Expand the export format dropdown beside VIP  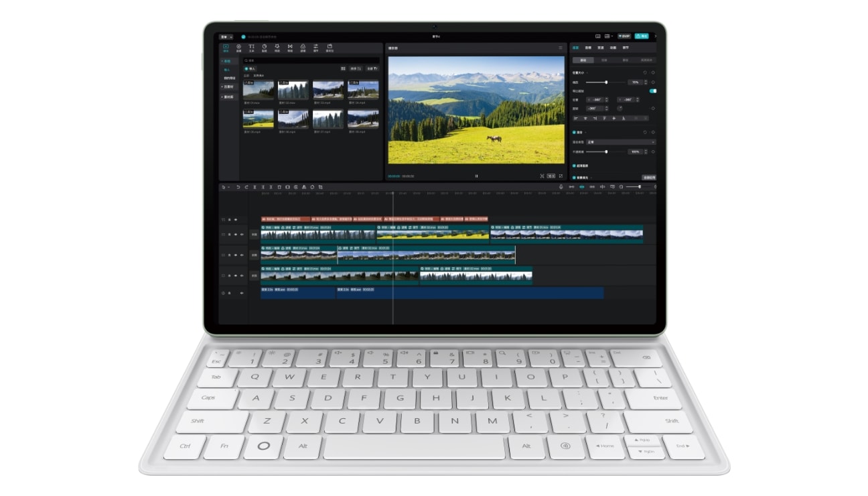611,36
